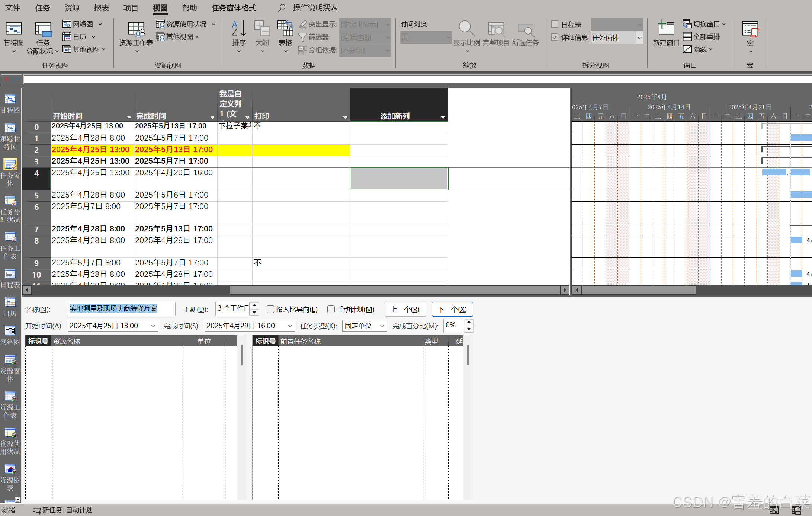812x516 pixels.
Task: Click the 全部重排 arrange all icon
Action: [x=687, y=37]
